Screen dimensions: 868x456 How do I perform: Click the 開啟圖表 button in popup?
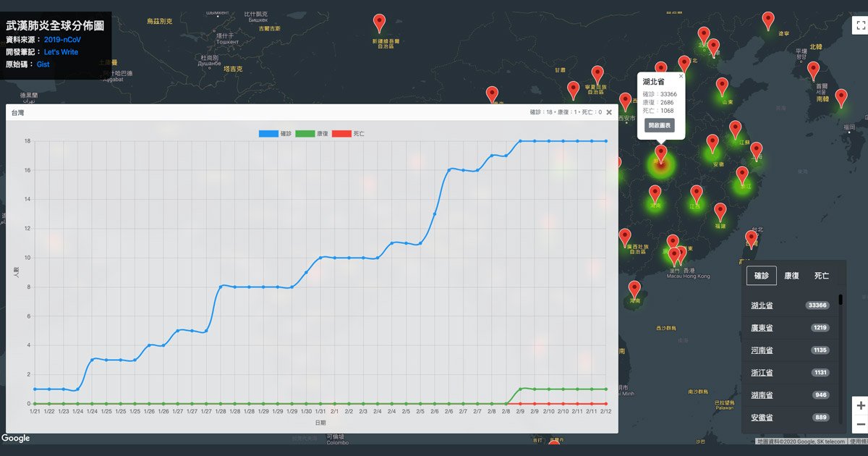pyautogui.click(x=658, y=125)
